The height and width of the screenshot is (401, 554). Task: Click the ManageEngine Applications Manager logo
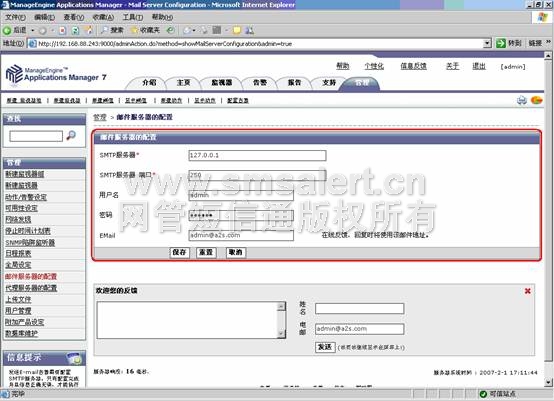[56, 74]
